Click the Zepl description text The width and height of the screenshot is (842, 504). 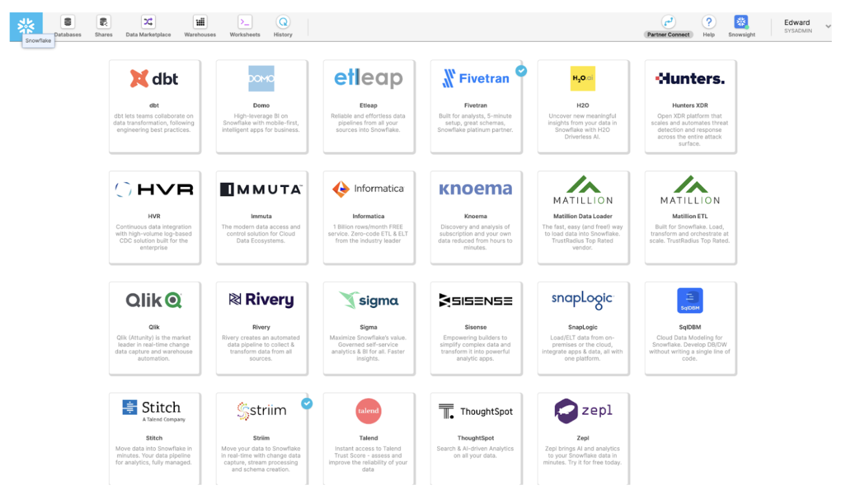tap(583, 456)
